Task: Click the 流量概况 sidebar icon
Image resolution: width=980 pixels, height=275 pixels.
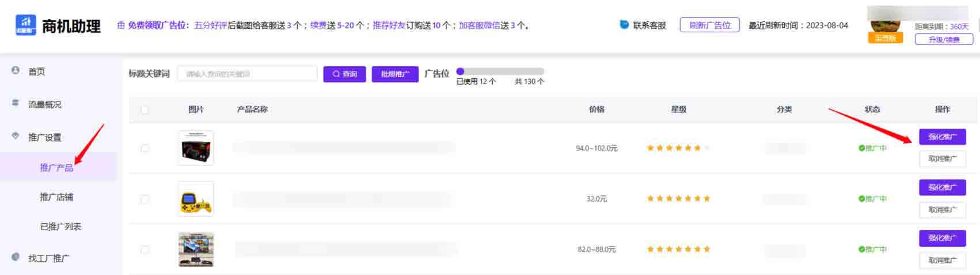Action: point(16,103)
